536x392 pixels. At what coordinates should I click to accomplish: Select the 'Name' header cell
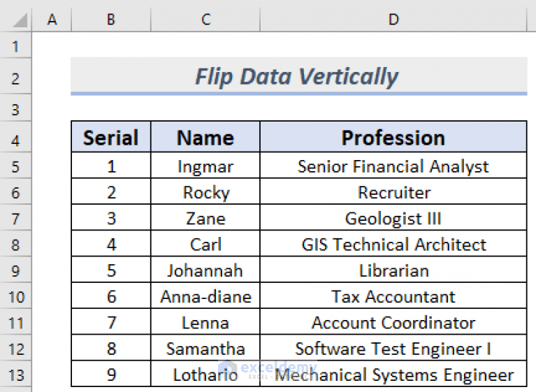pos(205,138)
